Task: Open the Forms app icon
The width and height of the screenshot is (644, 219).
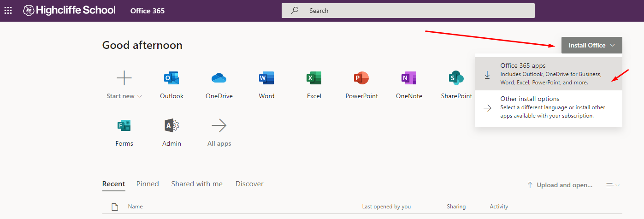Action: click(x=124, y=125)
